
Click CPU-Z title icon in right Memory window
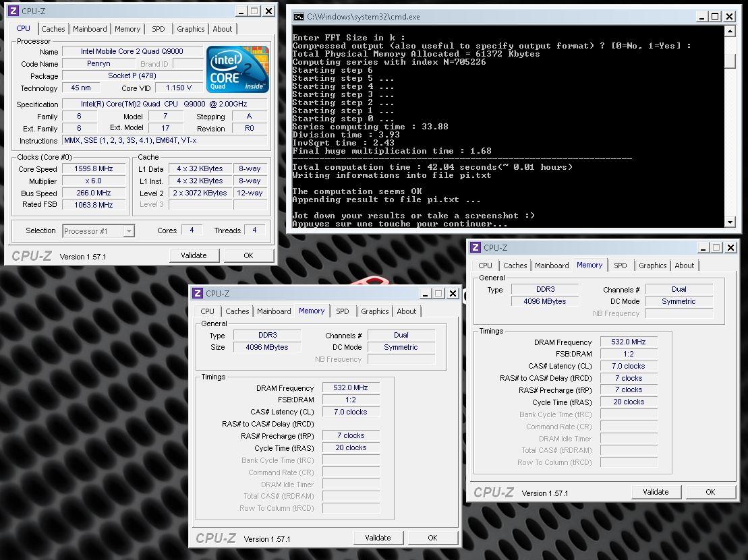coord(475,247)
